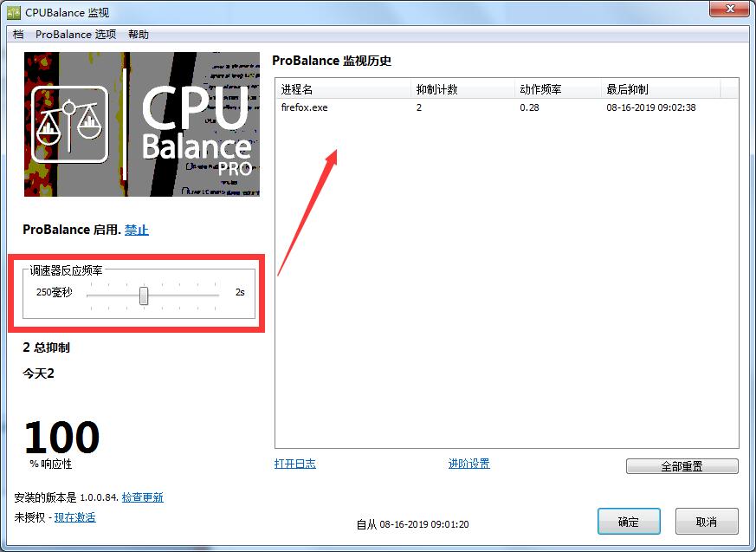The height and width of the screenshot is (552, 756).
Task: Select the firefox.exe process row
Action: [x=507, y=107]
